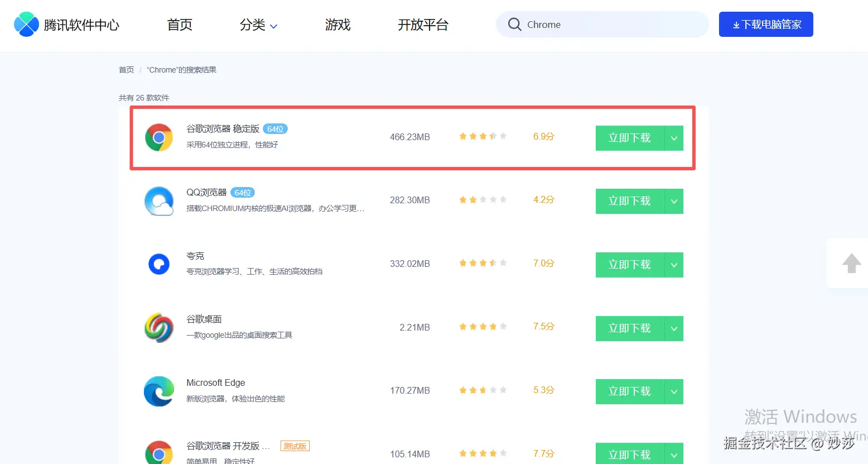Click 立即下载 for 夸克
This screenshot has height=464, width=868.
[630, 265]
